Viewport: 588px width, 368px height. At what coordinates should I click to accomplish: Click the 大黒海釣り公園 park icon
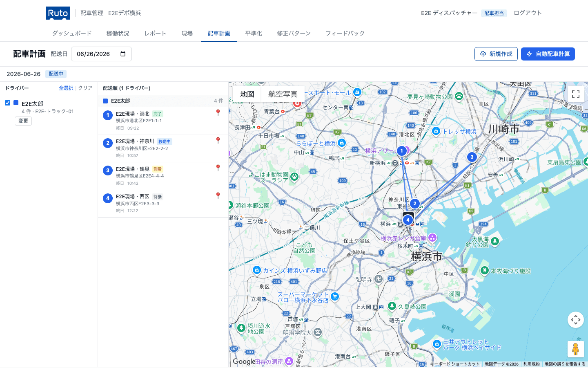coord(495,241)
